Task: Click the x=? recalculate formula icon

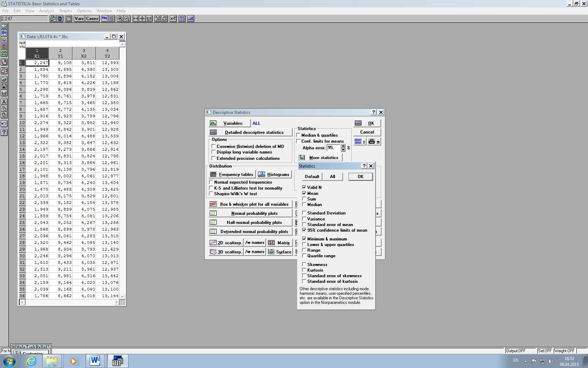Action: point(173,19)
